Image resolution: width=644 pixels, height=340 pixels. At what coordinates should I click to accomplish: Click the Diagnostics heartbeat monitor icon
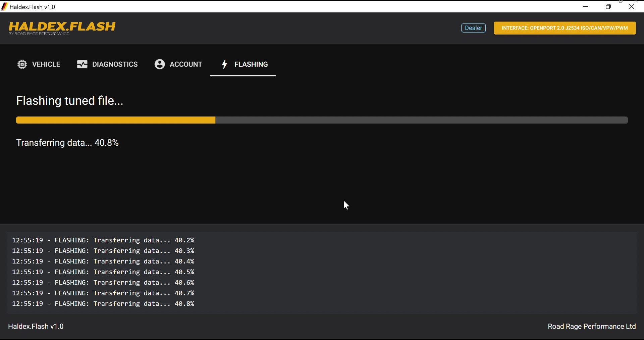point(82,64)
